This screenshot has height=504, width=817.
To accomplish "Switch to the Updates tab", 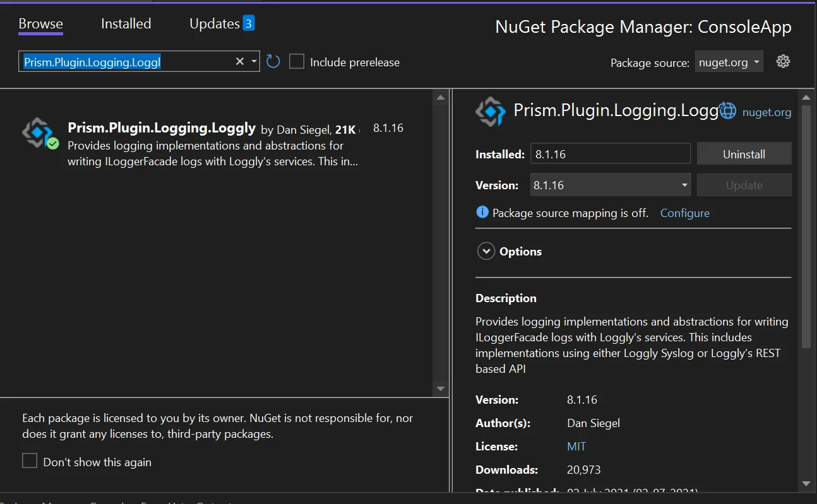I will click(x=215, y=24).
